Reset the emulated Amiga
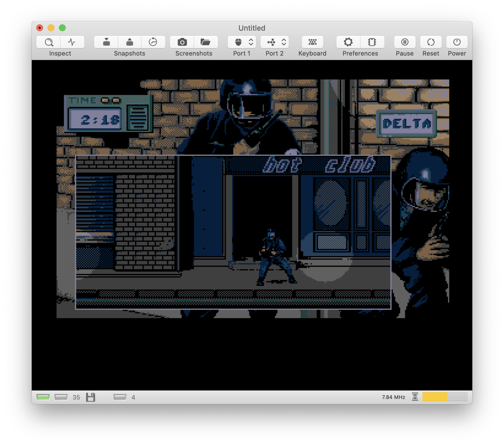Viewport: 504px width, 446px height. [x=431, y=42]
